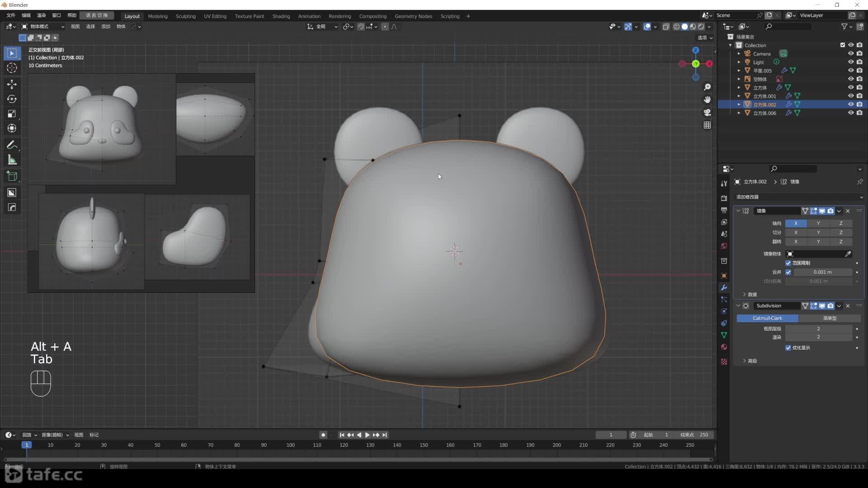This screenshot has width=868, height=488.
Task: Open the viewport shading options dropdown arrow
Action: (x=709, y=27)
